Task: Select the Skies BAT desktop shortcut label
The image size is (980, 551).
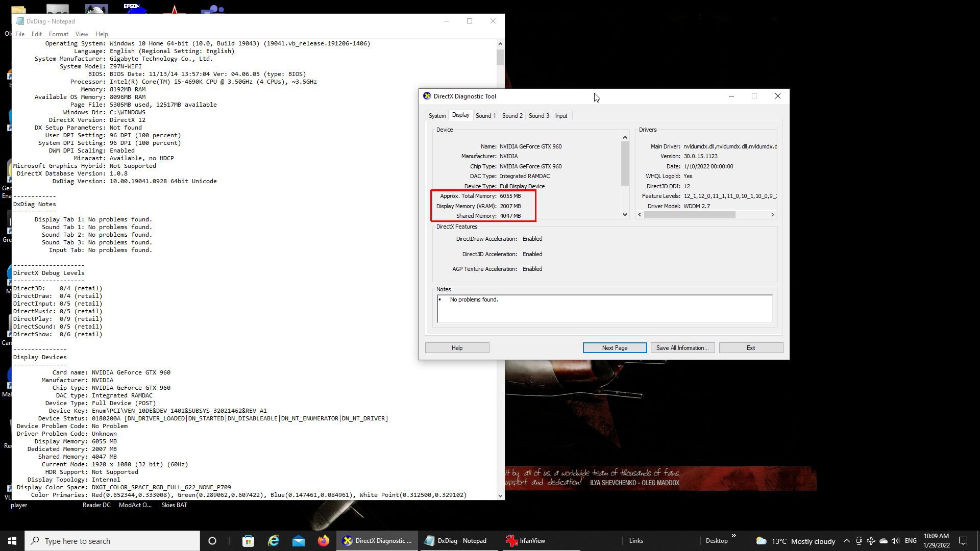Action: pyautogui.click(x=174, y=505)
